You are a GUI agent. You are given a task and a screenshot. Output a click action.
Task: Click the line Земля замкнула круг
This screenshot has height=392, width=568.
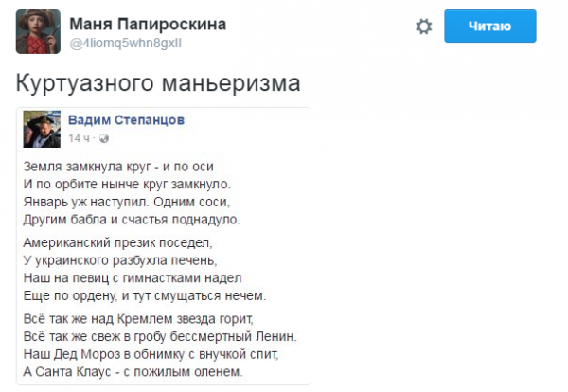click(x=118, y=167)
